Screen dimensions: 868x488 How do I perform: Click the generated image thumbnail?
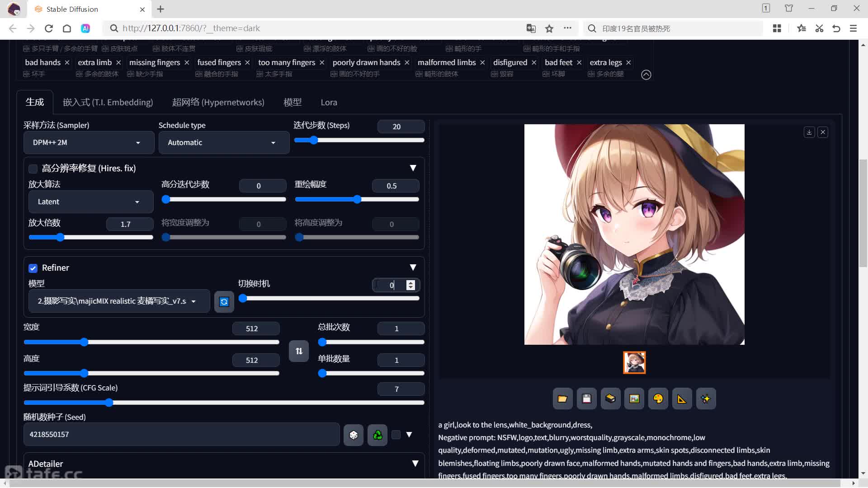point(634,362)
